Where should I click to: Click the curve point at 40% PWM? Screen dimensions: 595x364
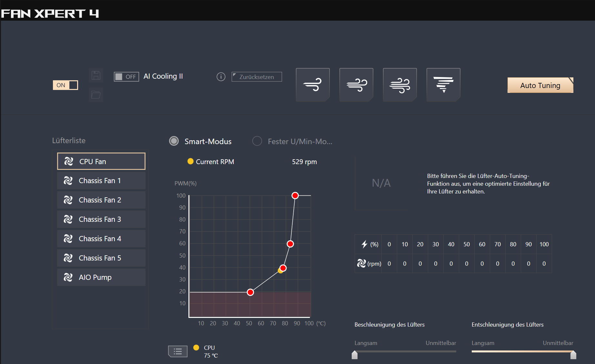(283, 268)
